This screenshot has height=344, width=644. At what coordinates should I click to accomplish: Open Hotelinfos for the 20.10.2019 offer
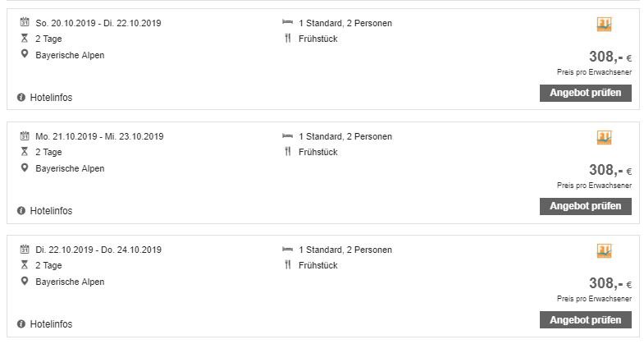pyautogui.click(x=51, y=98)
